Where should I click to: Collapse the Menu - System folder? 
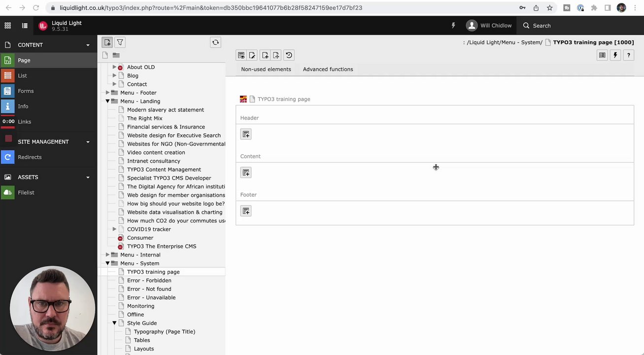click(x=107, y=263)
